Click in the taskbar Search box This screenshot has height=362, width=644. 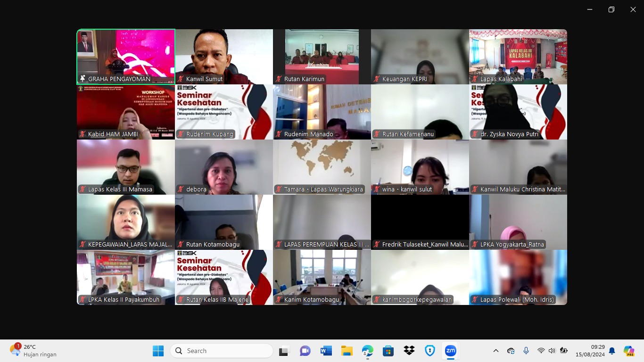click(x=222, y=351)
